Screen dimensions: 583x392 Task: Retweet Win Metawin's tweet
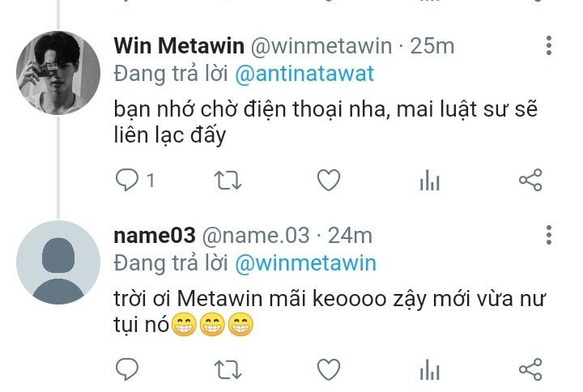[x=228, y=181]
